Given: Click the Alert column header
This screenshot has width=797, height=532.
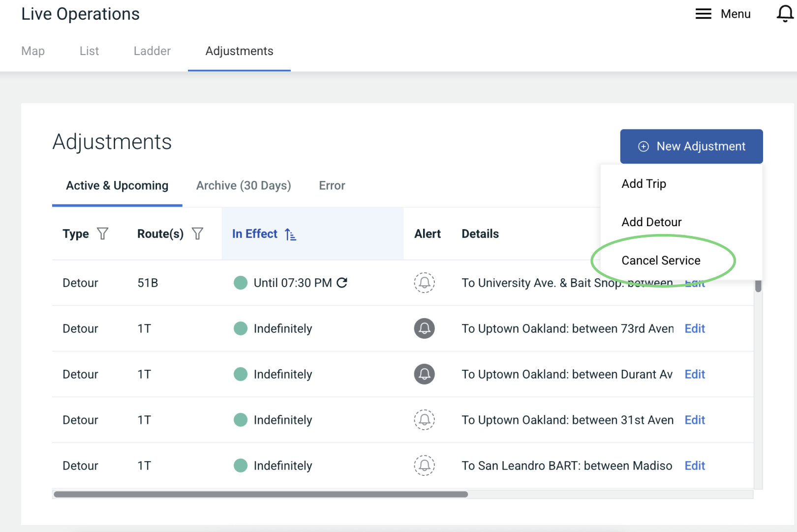Looking at the screenshot, I should pos(428,234).
